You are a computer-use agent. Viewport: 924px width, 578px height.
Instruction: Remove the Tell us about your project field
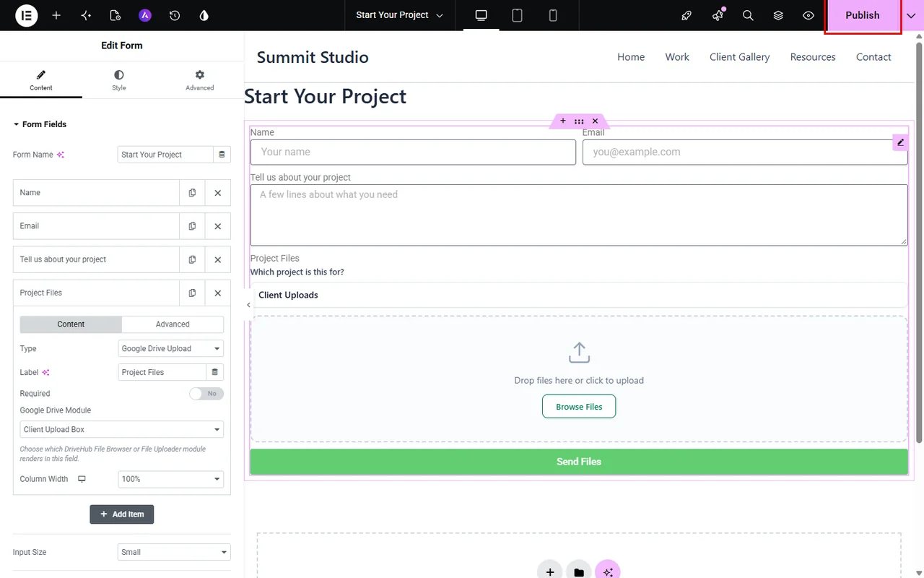[x=217, y=259]
